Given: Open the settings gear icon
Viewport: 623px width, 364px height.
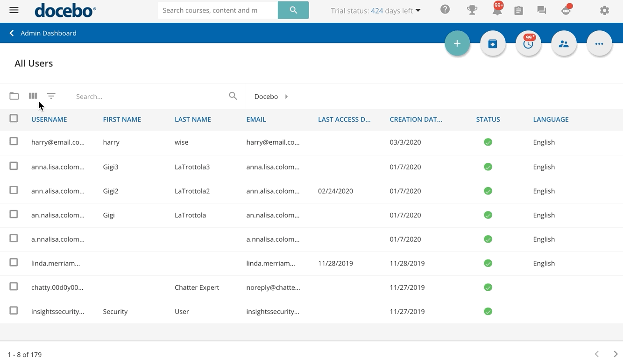Looking at the screenshot, I should point(605,10).
